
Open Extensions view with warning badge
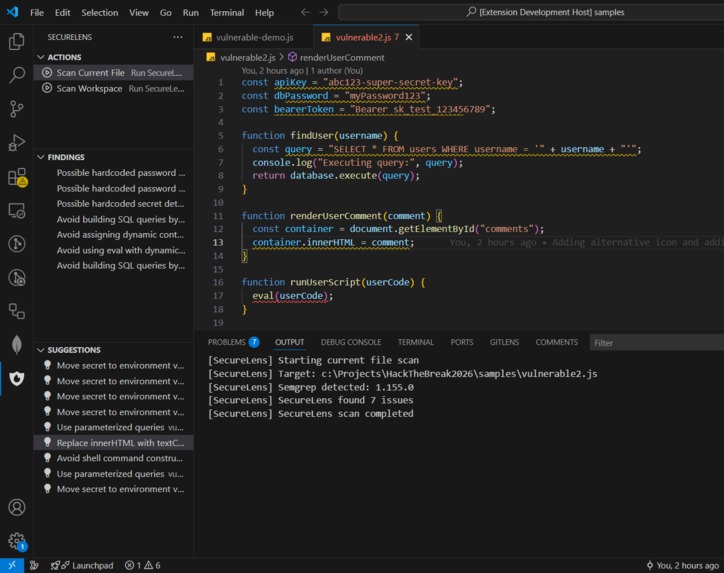point(17,177)
